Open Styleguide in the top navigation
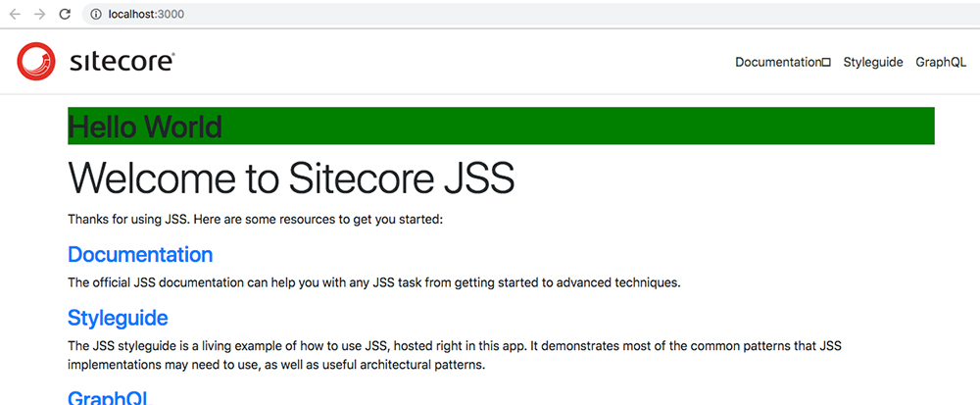 873,62
